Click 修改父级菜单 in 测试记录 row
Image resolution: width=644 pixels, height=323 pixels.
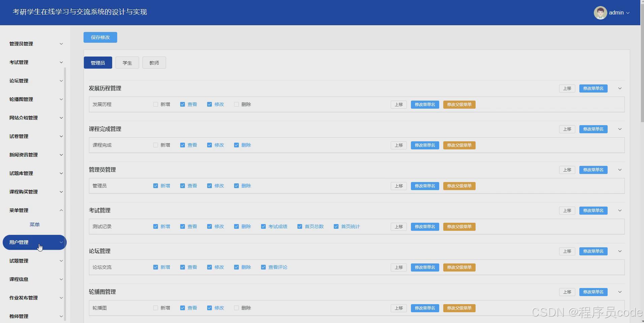click(459, 227)
